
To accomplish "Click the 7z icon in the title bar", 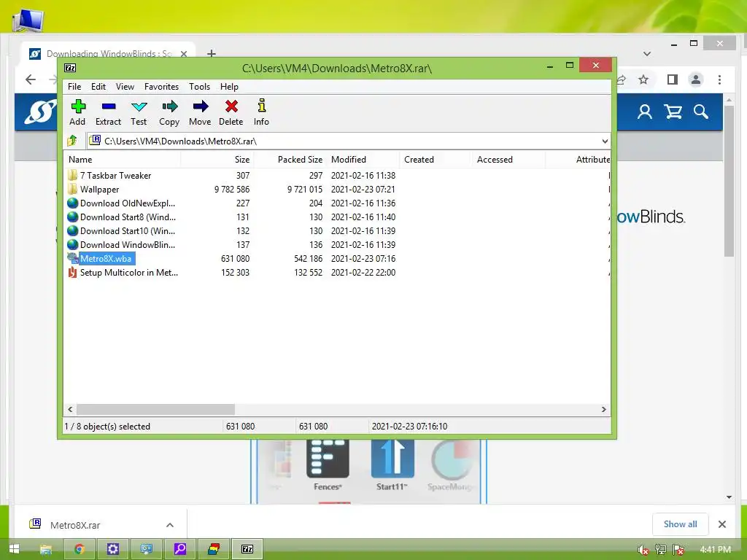I will (70, 68).
